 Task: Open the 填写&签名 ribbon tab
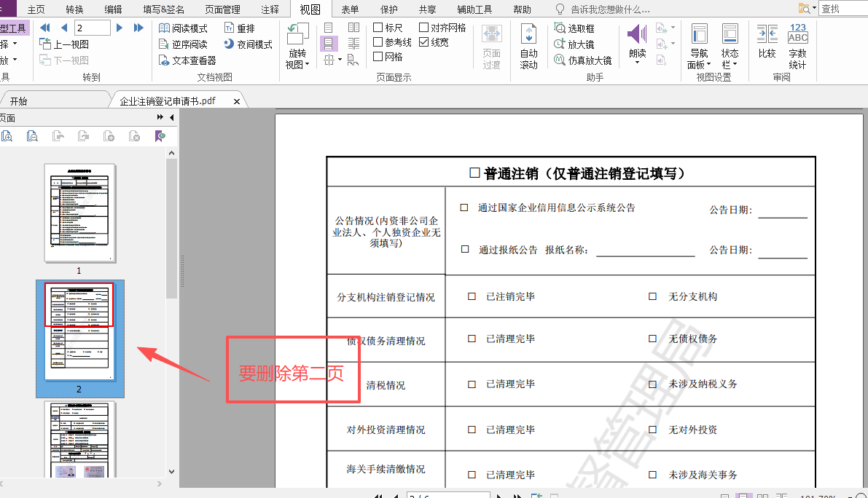[x=164, y=9]
